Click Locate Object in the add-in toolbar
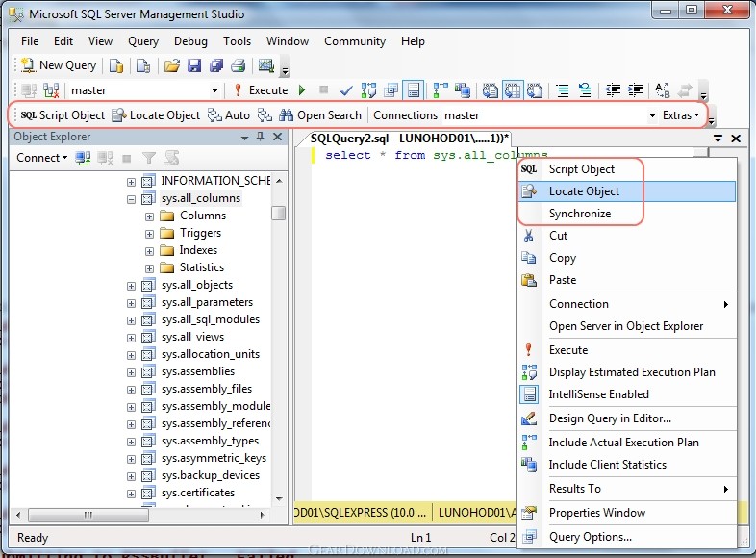Screen dimensions: 756x558 pos(156,115)
